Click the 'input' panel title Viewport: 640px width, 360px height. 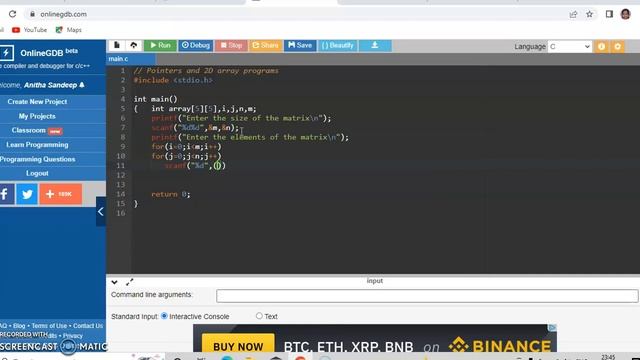click(375, 281)
